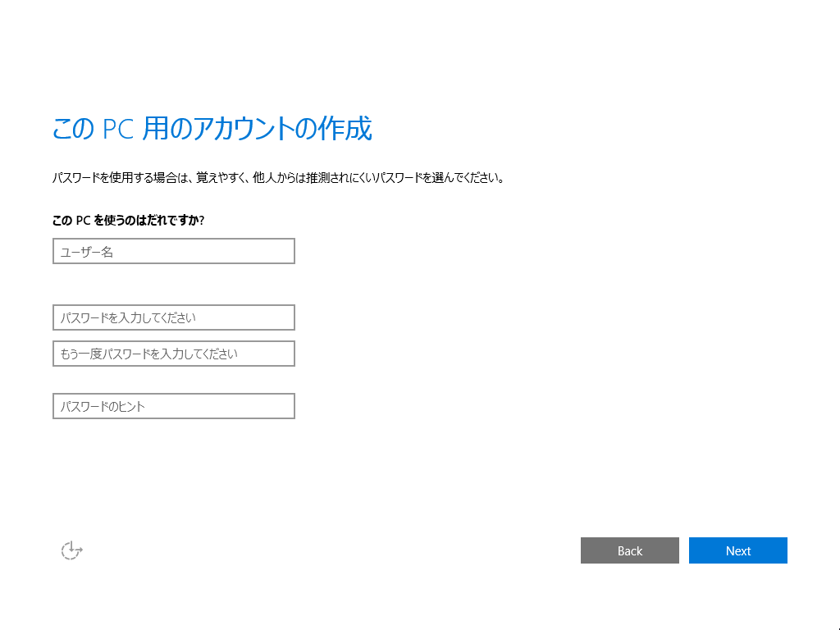840x630 pixels.
Task: Open the Ease of Access icon
Action: click(x=72, y=550)
